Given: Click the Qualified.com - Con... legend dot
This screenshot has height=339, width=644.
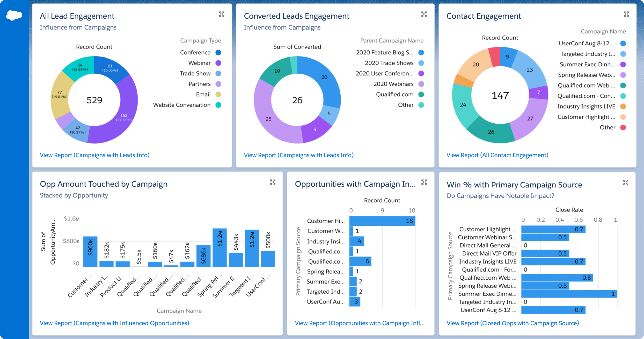Looking at the screenshot, I should click(x=623, y=96).
